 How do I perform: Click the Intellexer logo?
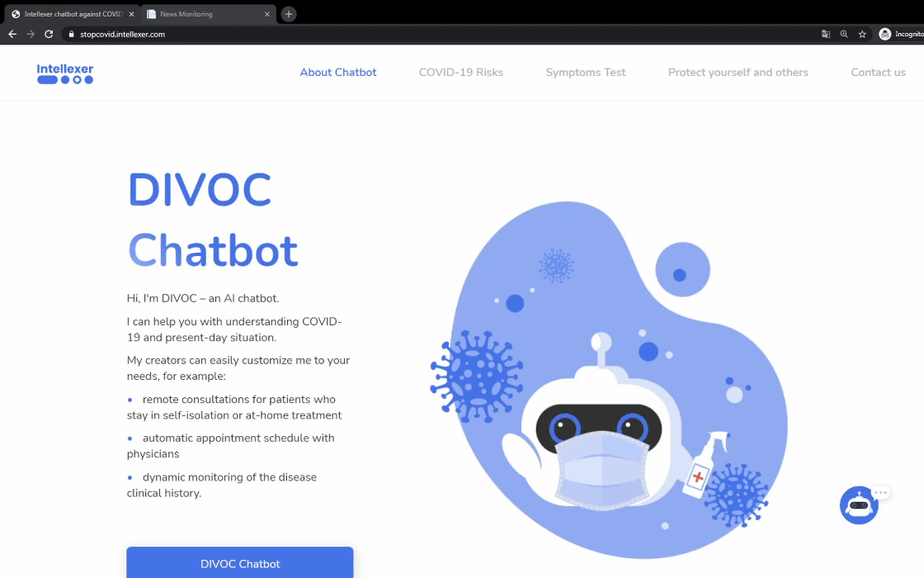65,73
